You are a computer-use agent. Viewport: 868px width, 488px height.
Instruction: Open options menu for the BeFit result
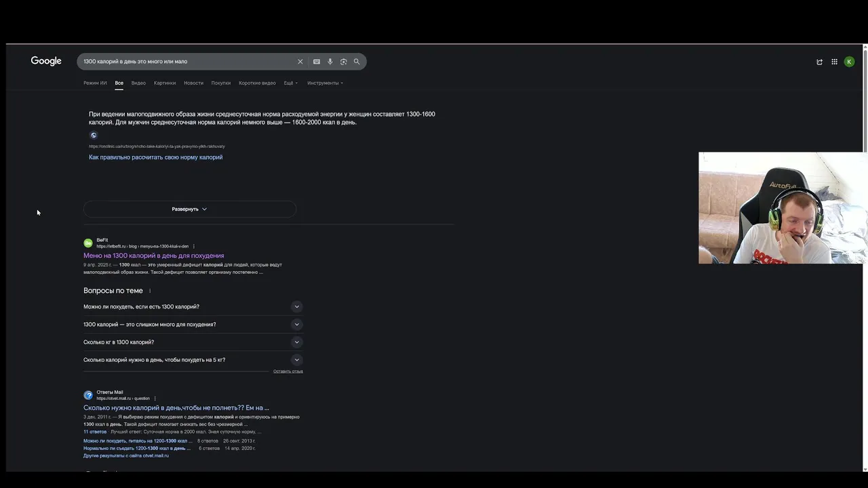(194, 247)
